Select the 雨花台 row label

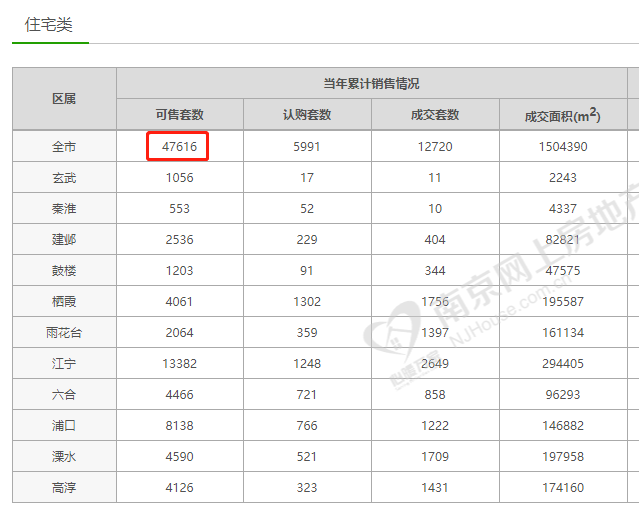[x=64, y=333]
